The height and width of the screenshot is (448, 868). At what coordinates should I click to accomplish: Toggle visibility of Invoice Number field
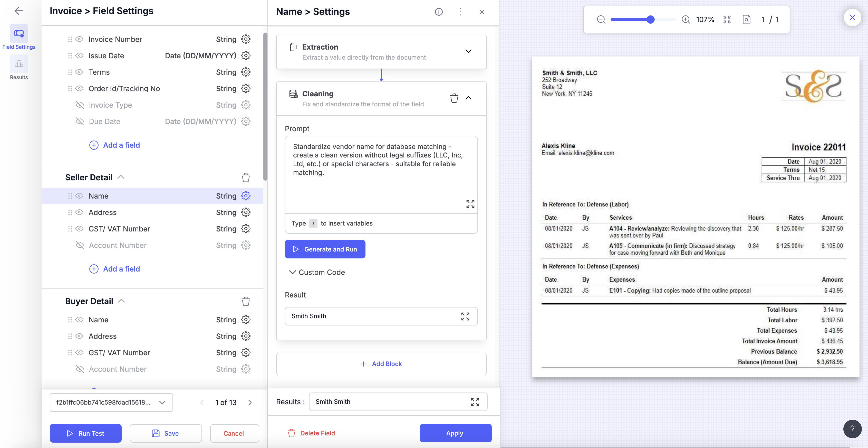(79, 39)
